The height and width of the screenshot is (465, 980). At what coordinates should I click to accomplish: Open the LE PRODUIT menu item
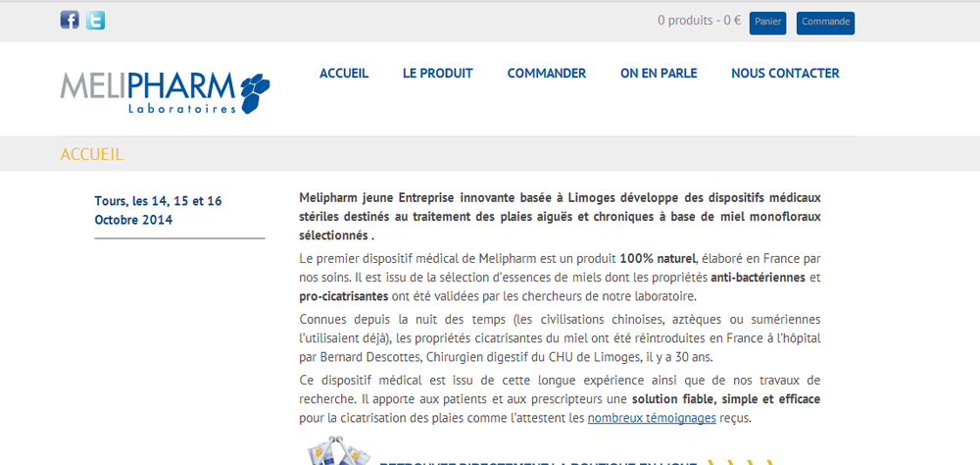pos(437,74)
